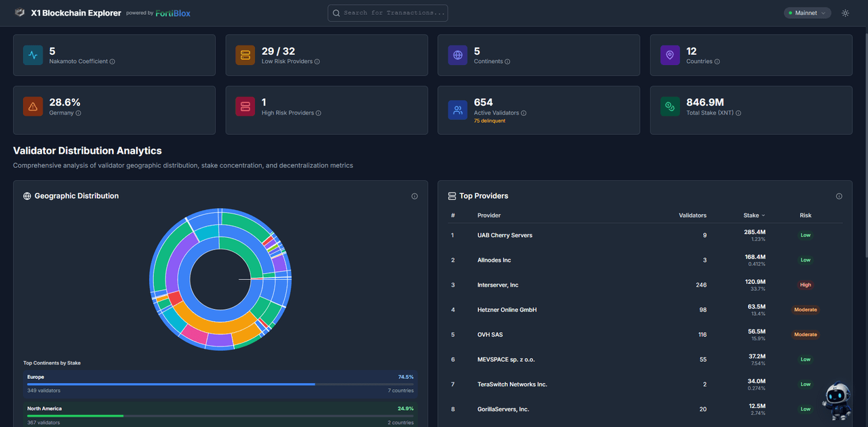Screen dimensions: 868x427
Task: Click the Nakamoto Coefficient pulse icon
Action: pos(33,55)
